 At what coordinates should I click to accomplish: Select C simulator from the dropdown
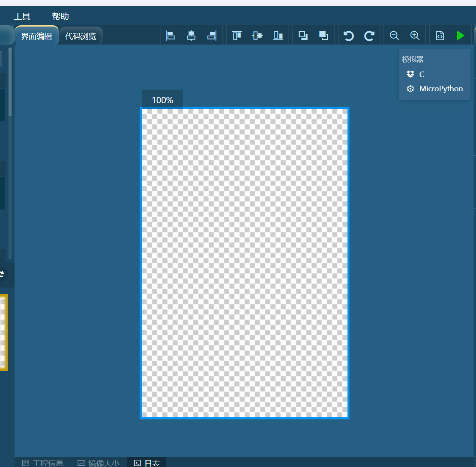coord(422,74)
